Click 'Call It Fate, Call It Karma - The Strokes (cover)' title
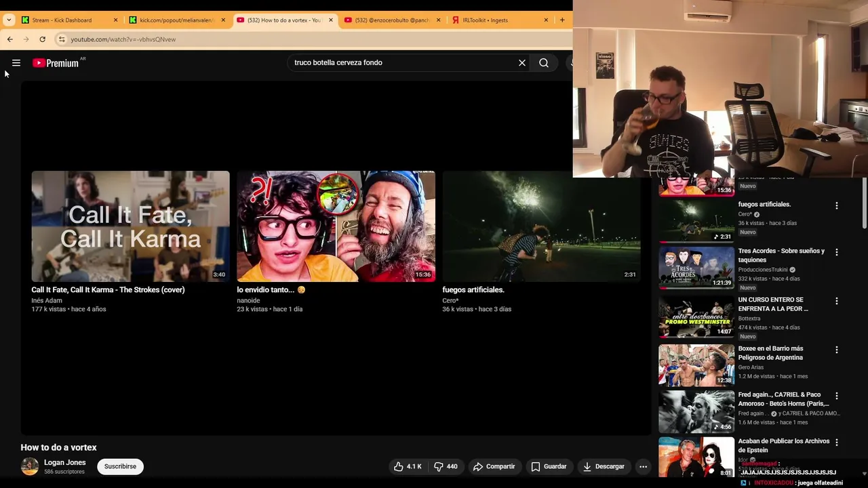The height and width of the screenshot is (488, 868). tap(108, 290)
